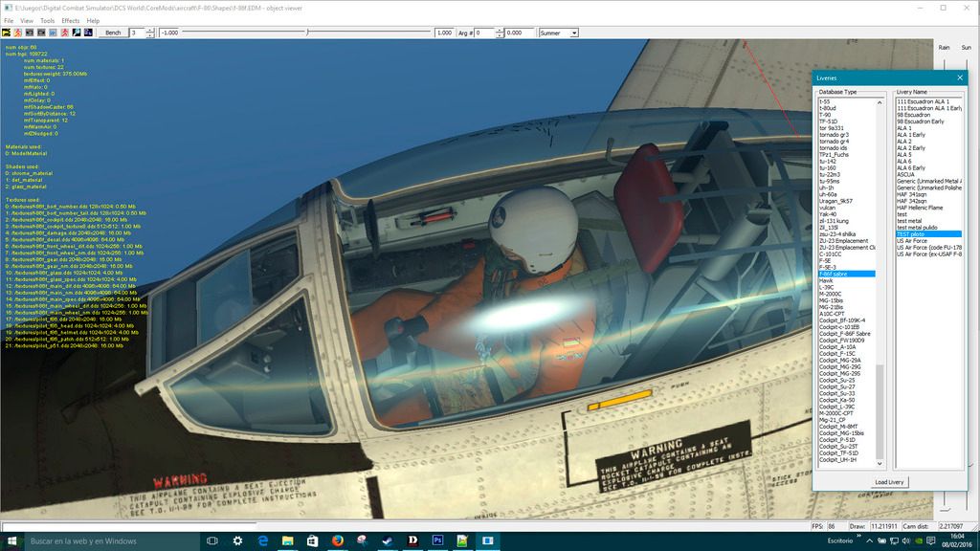This screenshot has width=980, height=551.
Task: Open Firefox from the taskbar
Action: pyautogui.click(x=337, y=540)
